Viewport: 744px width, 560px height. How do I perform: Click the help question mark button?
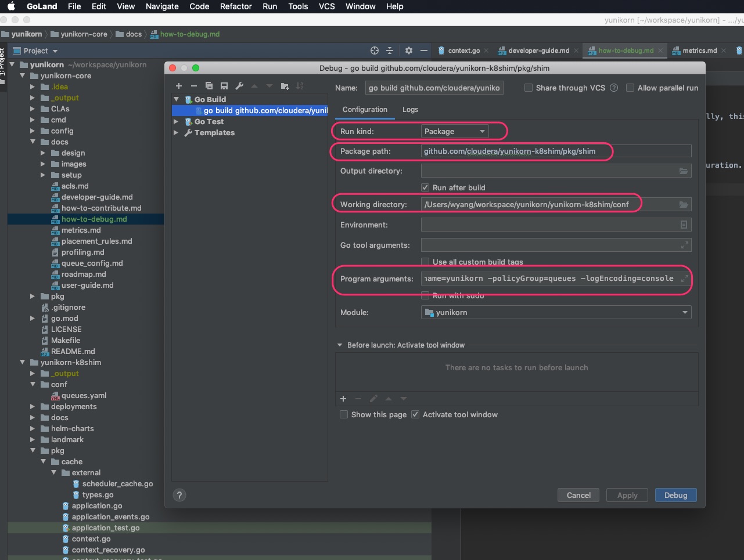(179, 495)
